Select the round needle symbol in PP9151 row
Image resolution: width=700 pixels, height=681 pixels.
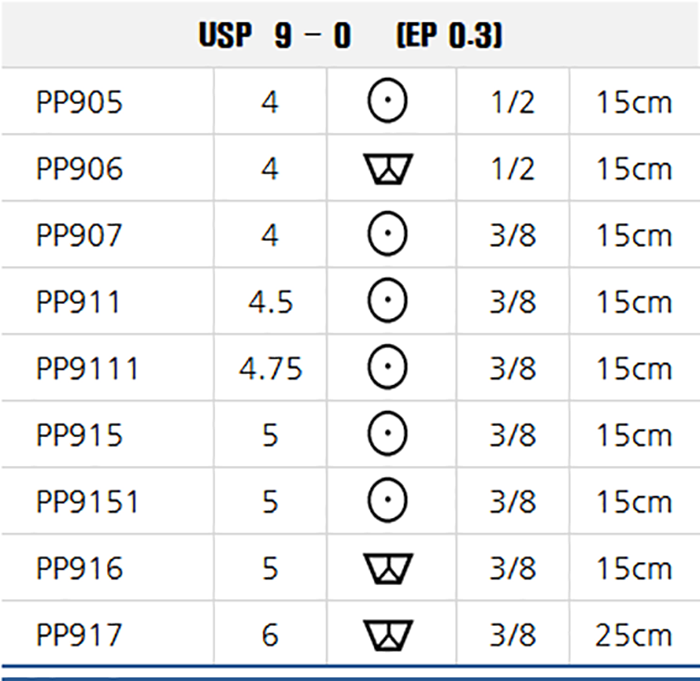388,500
